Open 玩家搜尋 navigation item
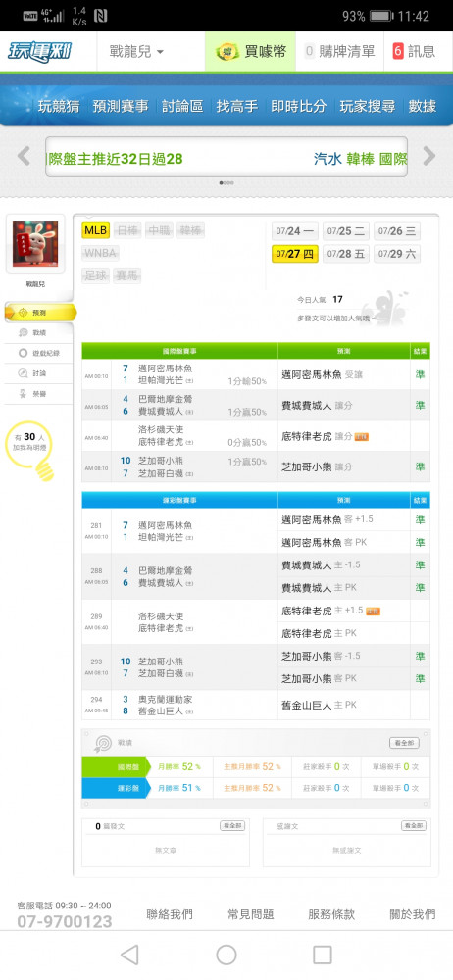 368,106
